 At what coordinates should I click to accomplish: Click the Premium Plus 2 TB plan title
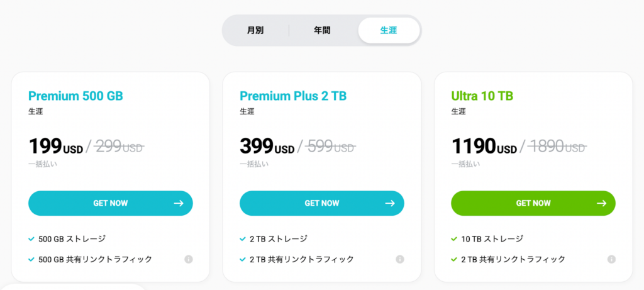(x=293, y=96)
